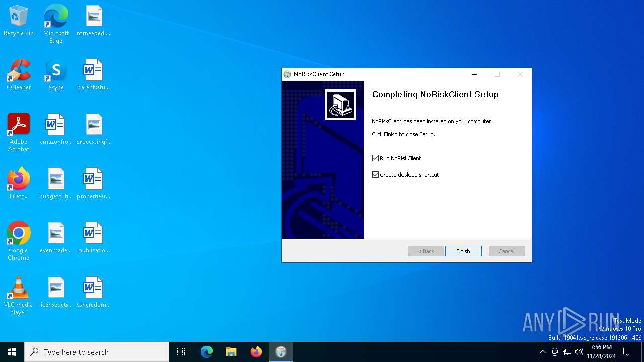
Task: Launch Firefox from the taskbar
Action: click(256, 352)
